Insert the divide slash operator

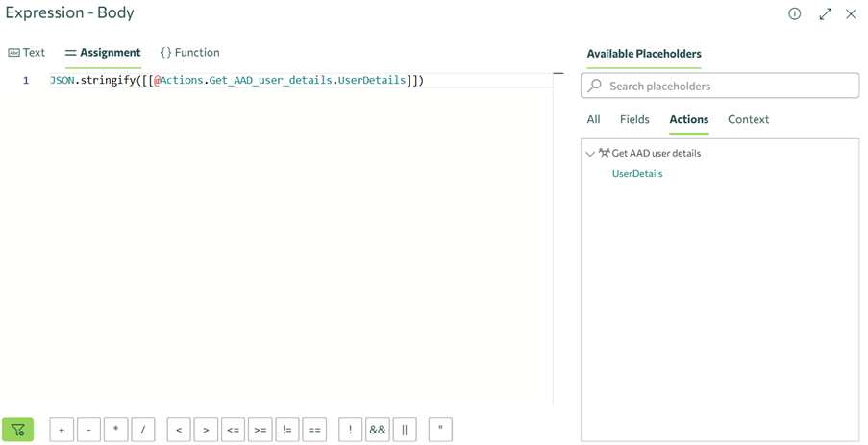click(x=142, y=430)
